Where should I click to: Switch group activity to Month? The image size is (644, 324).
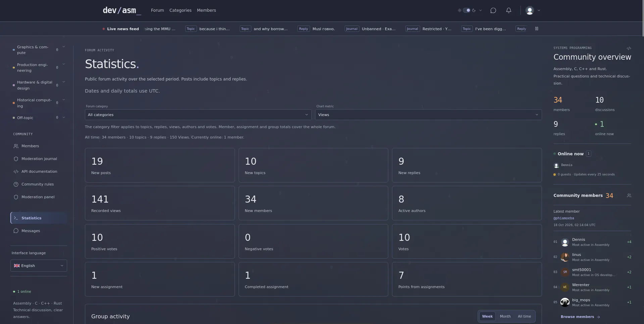tap(505, 317)
